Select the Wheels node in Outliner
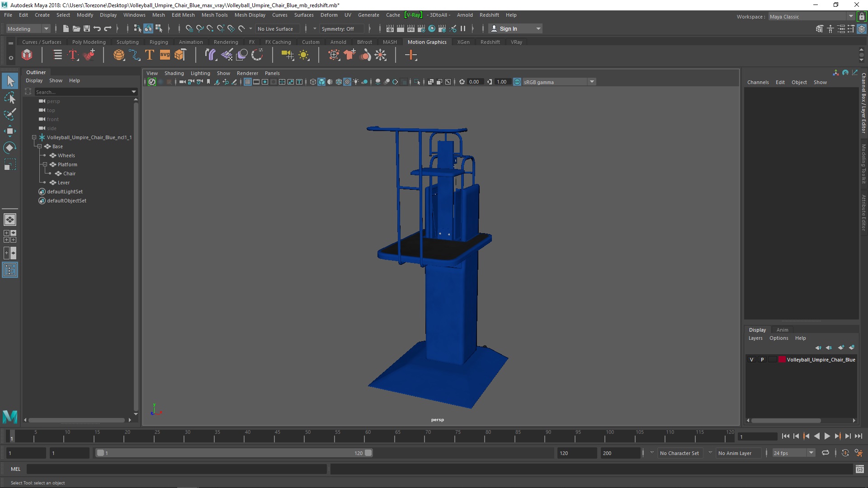Screen dimensions: 868x488 coord(66,155)
